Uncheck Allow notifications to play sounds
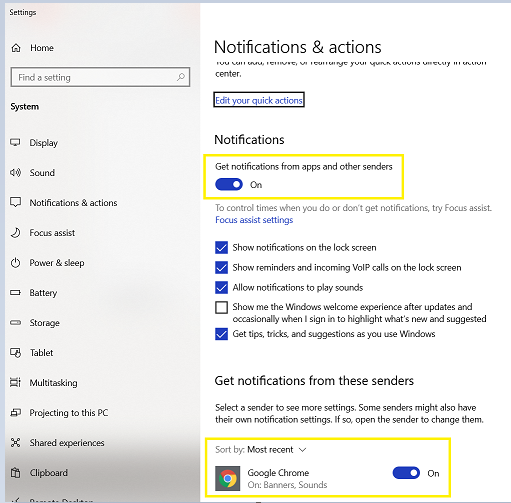 pos(221,287)
